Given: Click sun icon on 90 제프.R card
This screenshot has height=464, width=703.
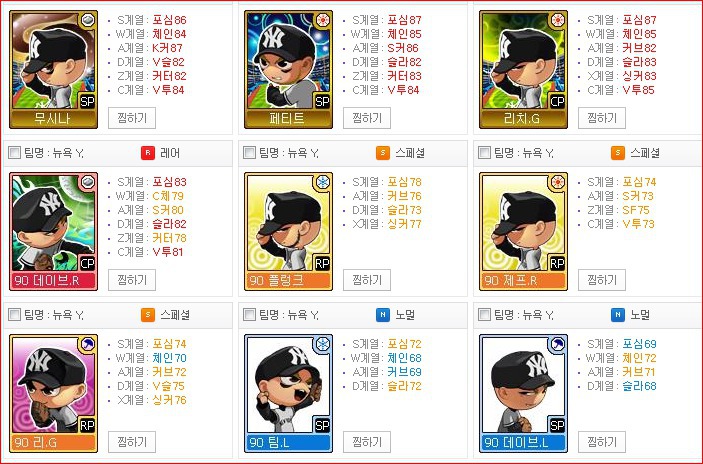Looking at the screenshot, I should [x=557, y=182].
